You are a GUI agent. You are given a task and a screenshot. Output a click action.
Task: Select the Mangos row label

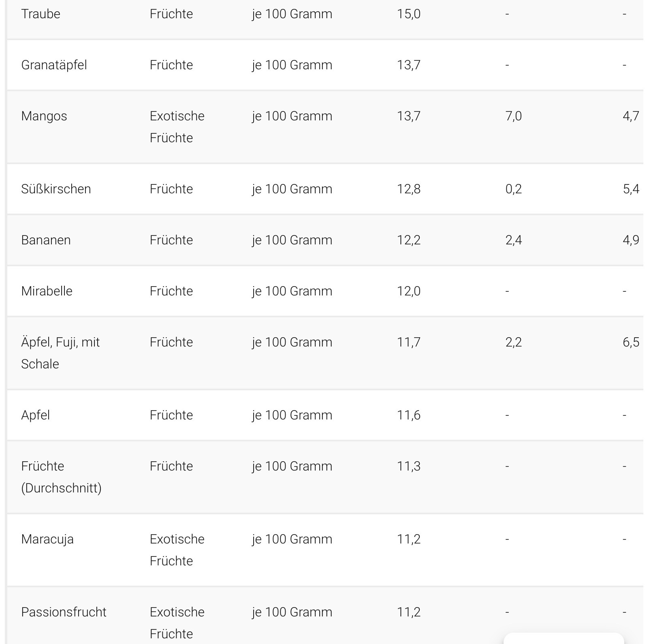(44, 116)
